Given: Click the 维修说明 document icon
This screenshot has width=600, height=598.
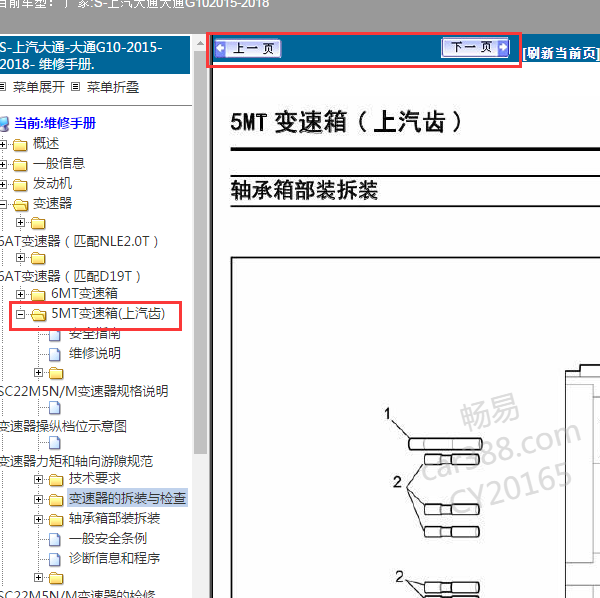Looking at the screenshot, I should 55,354.
